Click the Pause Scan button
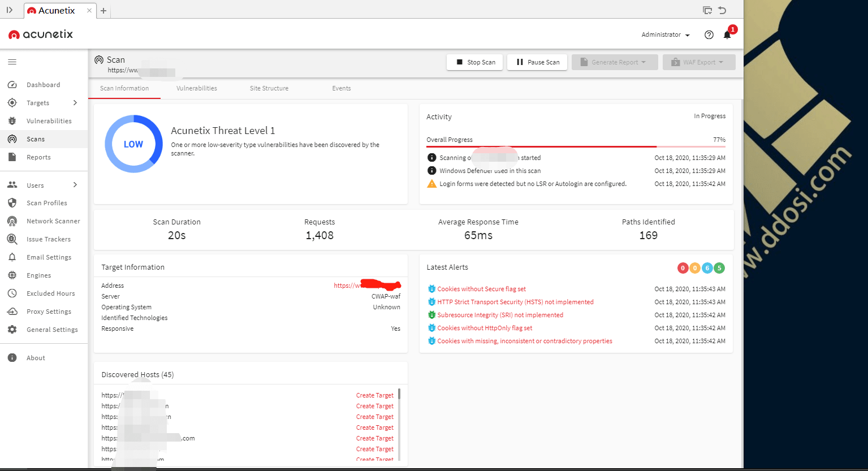Image resolution: width=868 pixels, height=471 pixels. 537,62
